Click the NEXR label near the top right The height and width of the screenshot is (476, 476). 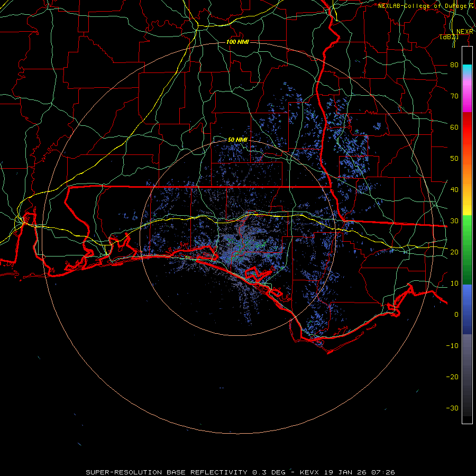coord(465,32)
